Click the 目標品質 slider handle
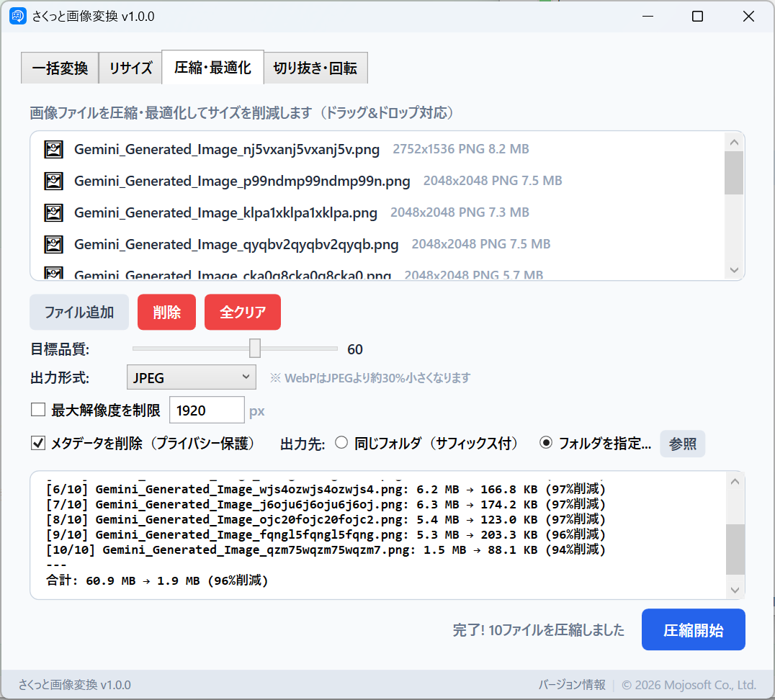The height and width of the screenshot is (700, 775). pos(254,349)
